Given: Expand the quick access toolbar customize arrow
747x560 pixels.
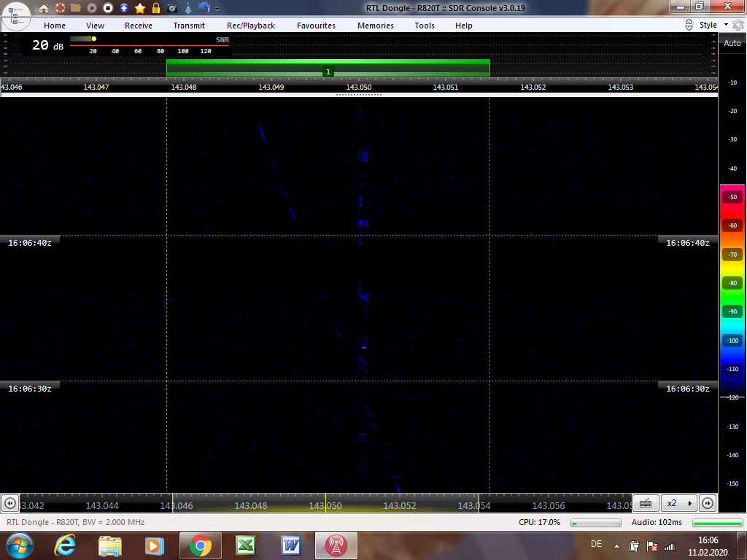Looking at the screenshot, I should tap(217, 9).
